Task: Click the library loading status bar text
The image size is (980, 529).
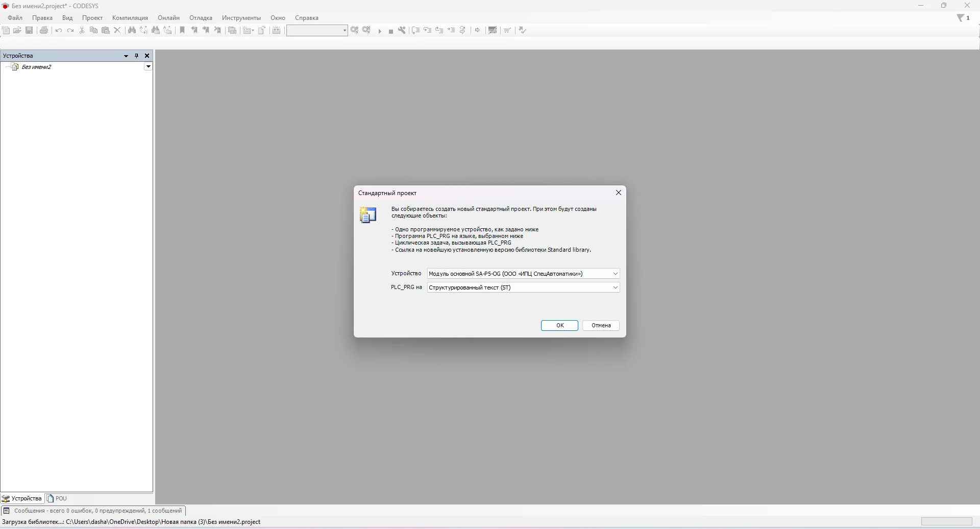Action: (x=132, y=522)
